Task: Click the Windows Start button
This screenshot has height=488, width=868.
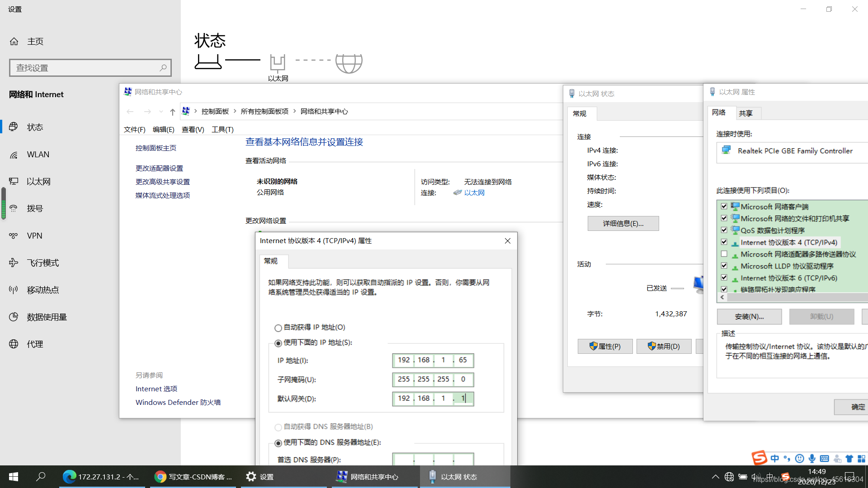Action: coord(14,477)
